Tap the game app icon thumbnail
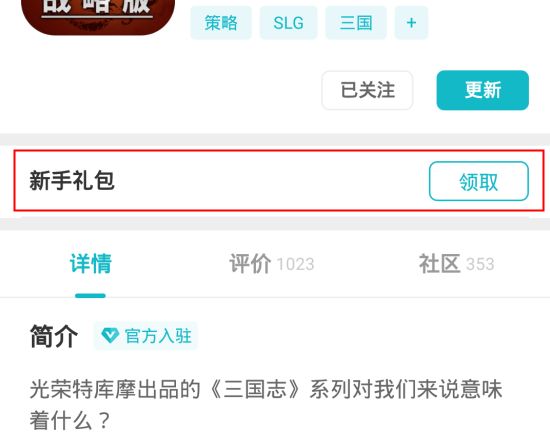The width and height of the screenshot is (550, 433). click(98, 17)
